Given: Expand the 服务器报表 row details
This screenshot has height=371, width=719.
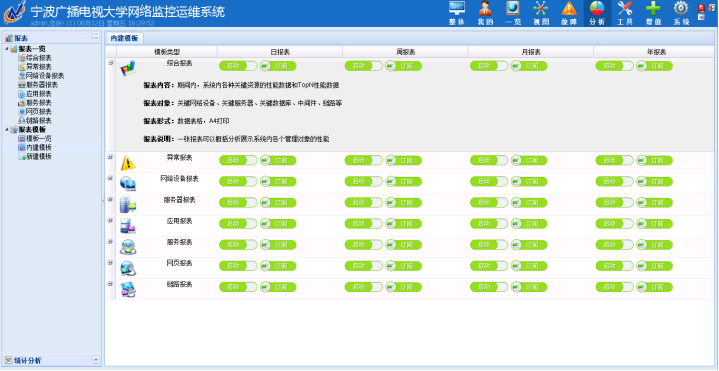Looking at the screenshot, I should click(111, 199).
